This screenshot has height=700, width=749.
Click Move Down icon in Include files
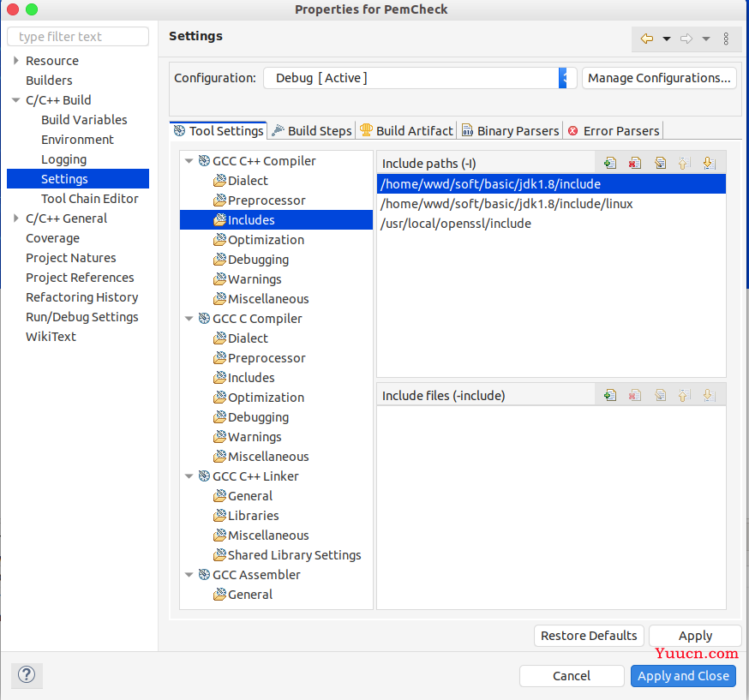(710, 395)
